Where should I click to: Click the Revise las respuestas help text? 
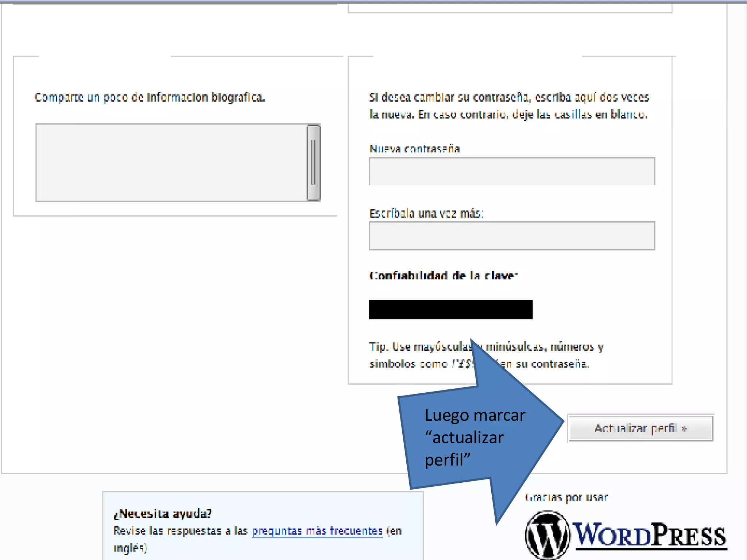tap(181, 531)
